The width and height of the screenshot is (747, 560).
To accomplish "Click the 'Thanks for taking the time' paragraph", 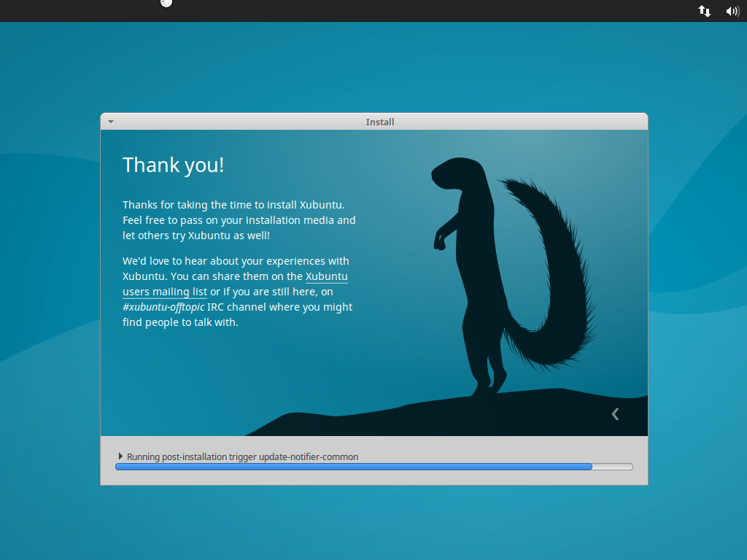I will (x=239, y=220).
